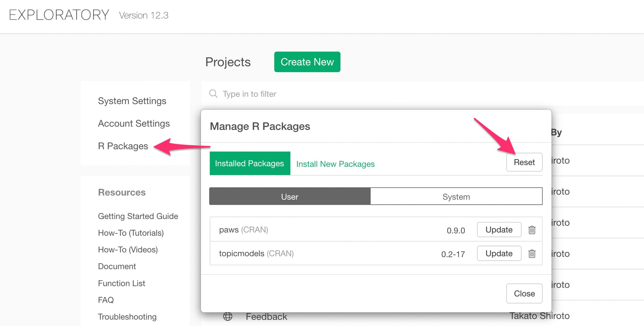This screenshot has width=644, height=326.
Task: Click the Manage R Packages dialog title
Action: [x=260, y=126]
